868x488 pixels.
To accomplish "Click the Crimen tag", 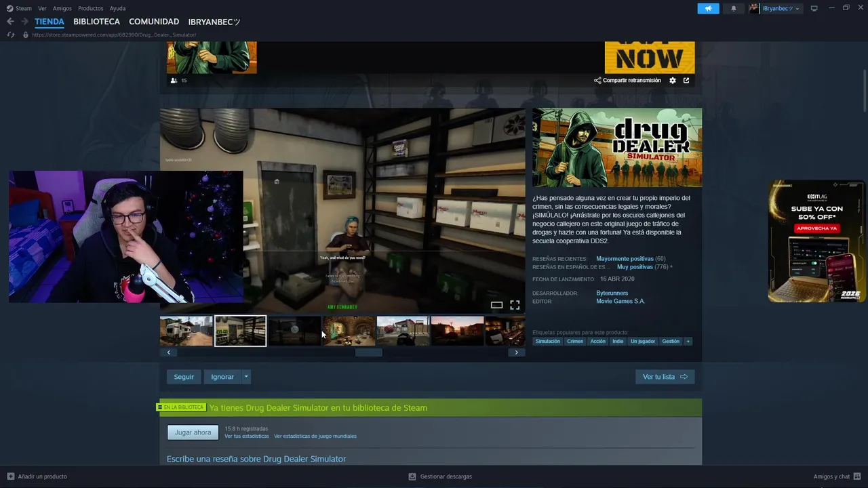I will (x=575, y=341).
